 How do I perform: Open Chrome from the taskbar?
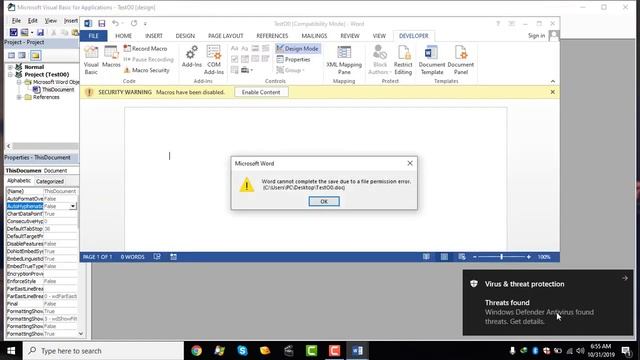(x=197, y=351)
